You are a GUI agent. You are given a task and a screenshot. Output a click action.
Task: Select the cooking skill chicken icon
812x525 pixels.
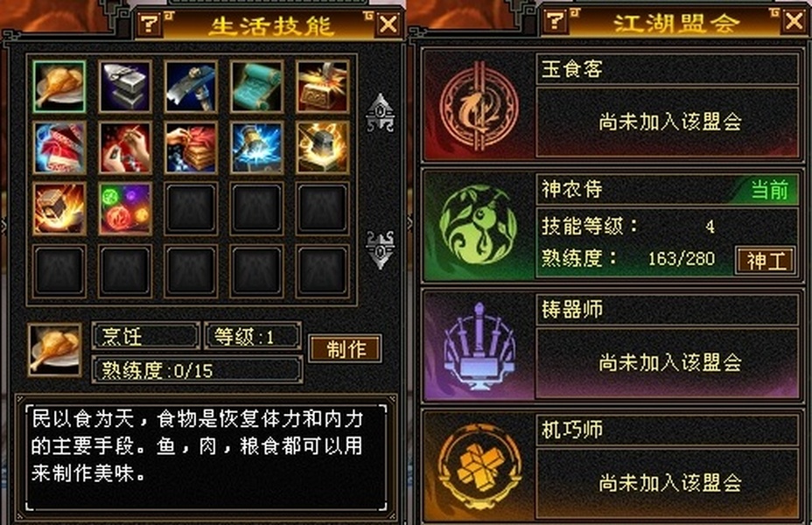(59, 86)
